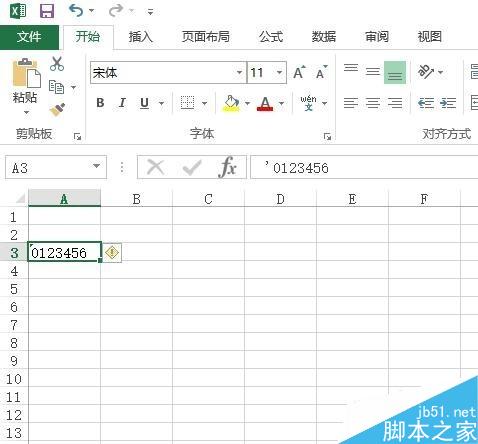Open the 视图 tab

coord(430,37)
